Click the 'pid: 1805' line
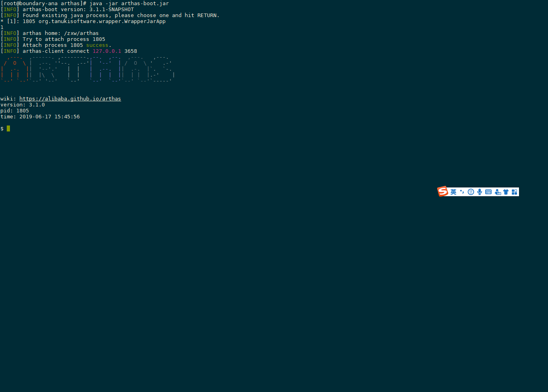This screenshot has width=548, height=392. (15, 111)
